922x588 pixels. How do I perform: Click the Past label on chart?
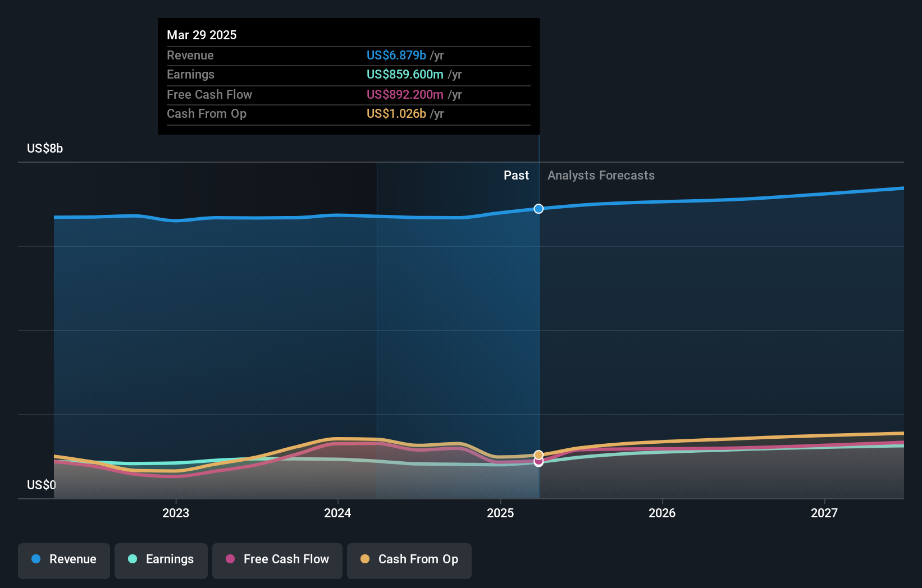[x=516, y=175]
